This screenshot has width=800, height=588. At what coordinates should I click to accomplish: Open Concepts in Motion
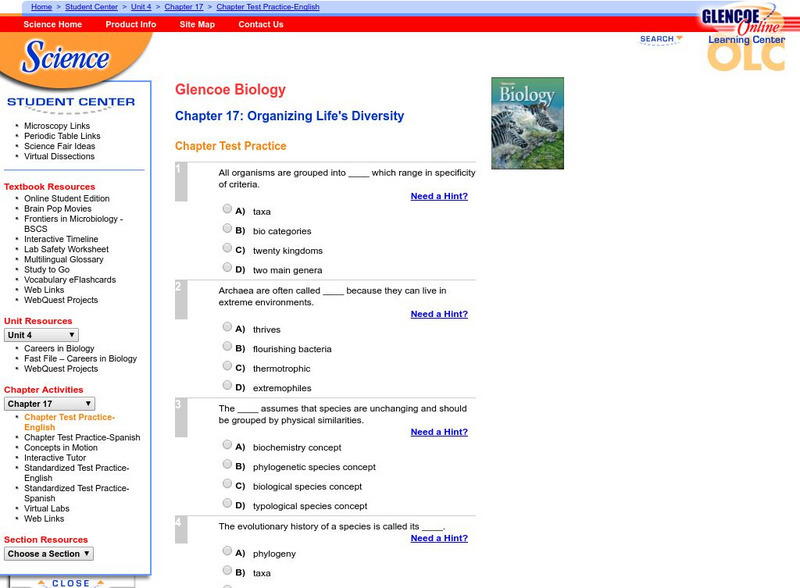click(x=61, y=448)
